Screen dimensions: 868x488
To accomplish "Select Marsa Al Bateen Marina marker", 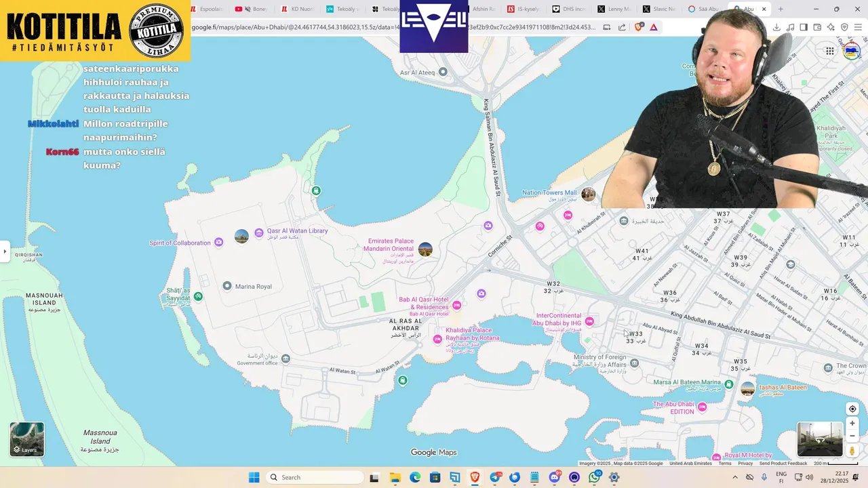I will pyautogui.click(x=729, y=384).
